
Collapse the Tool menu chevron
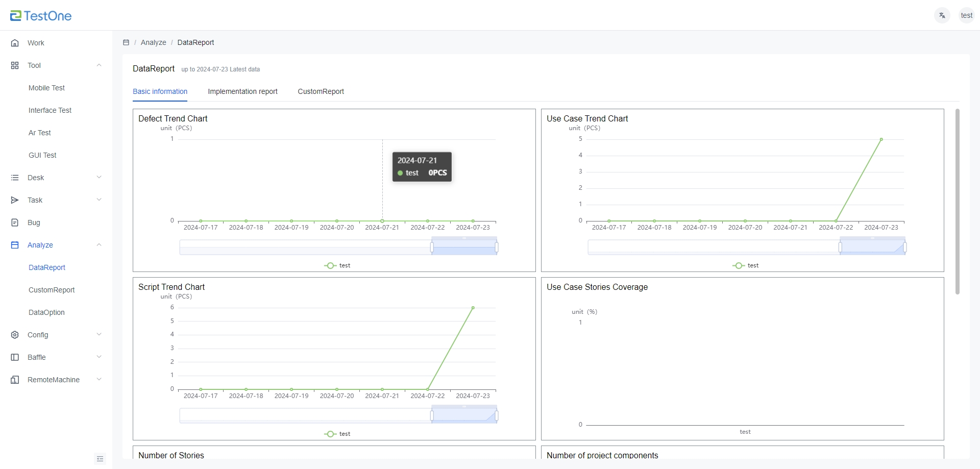pyautogui.click(x=99, y=65)
